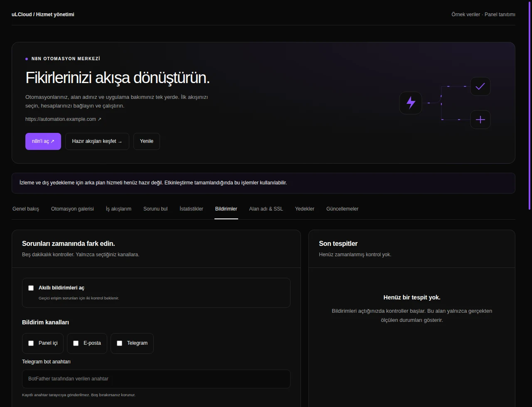Click uLCloud / Hizmet yönetimi header
The height and width of the screenshot is (407, 532).
pos(43,15)
